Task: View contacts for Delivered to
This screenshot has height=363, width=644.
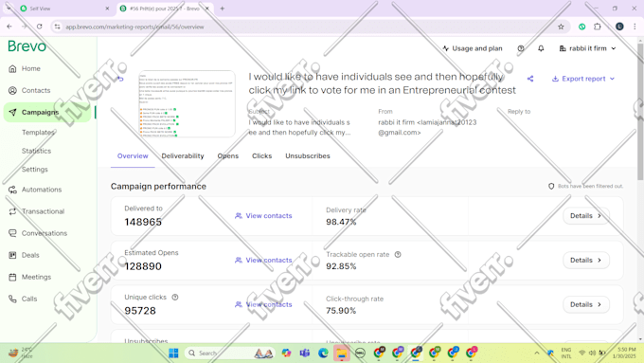Action: 263,216
